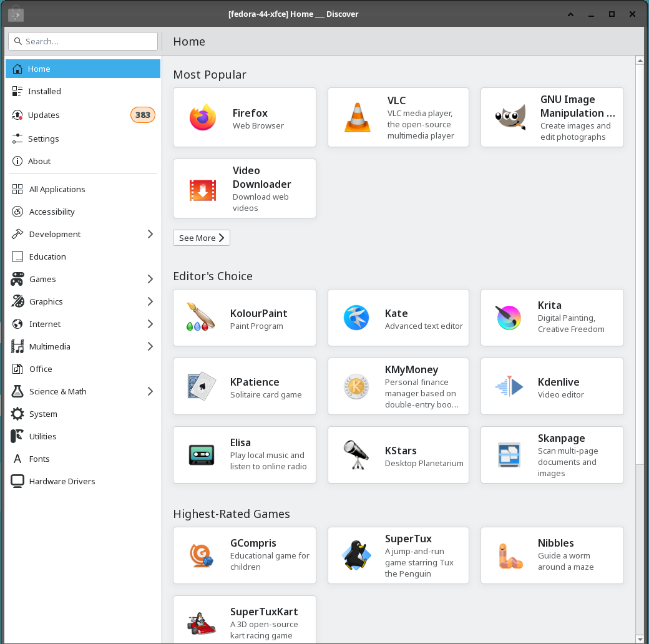Open the SuperTux penguin icon
649x644 pixels.
[356, 555]
